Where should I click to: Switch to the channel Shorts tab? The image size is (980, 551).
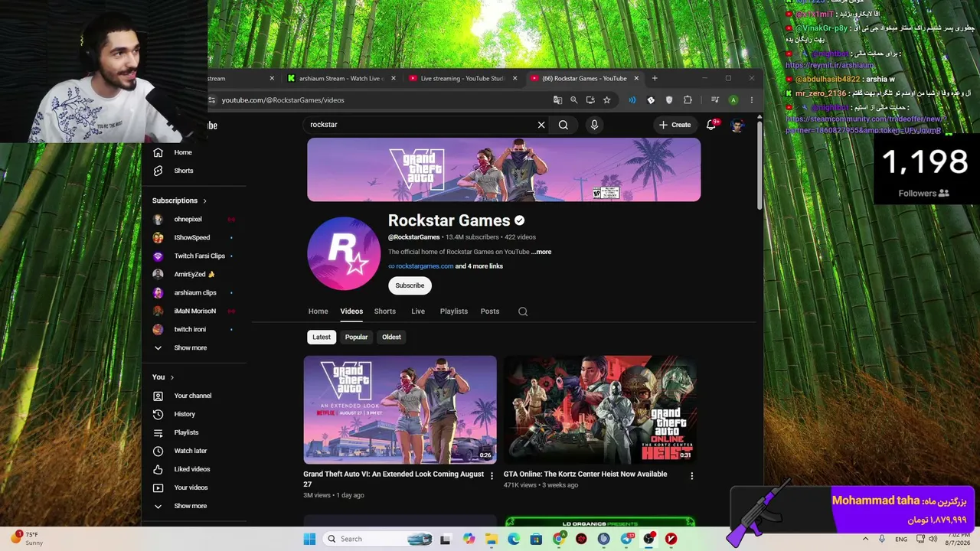385,311
